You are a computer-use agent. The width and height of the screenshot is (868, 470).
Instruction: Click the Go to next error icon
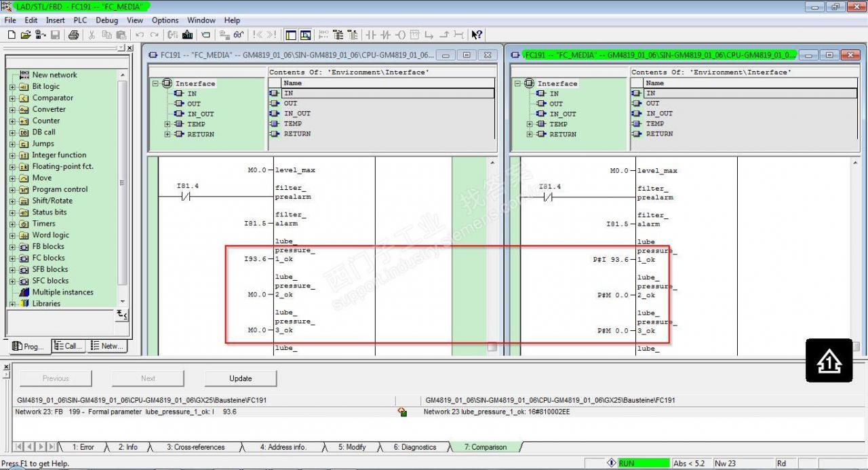(271, 35)
